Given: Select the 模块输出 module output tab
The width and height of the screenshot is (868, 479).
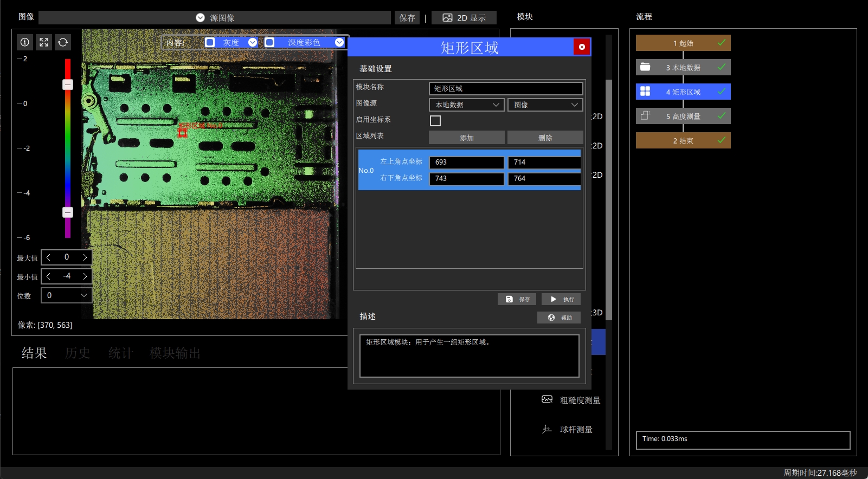Looking at the screenshot, I should click(x=175, y=353).
